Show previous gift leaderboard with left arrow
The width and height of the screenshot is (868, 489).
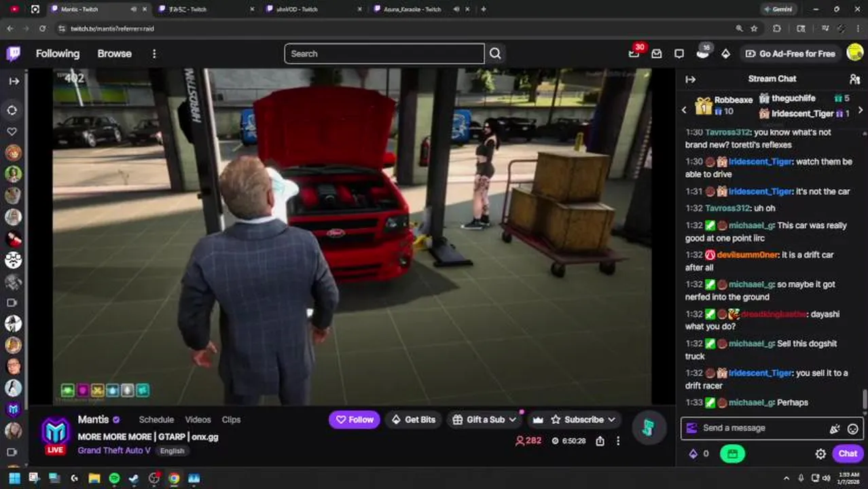coord(684,109)
